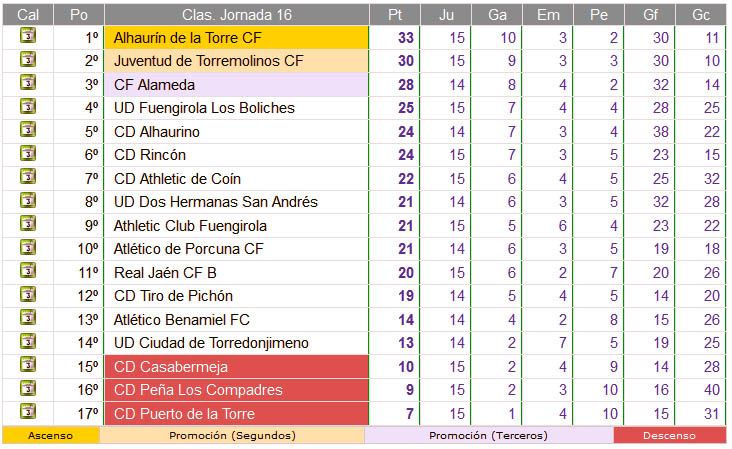Open the Juventud de Torremolinos CF team
This screenshot has height=449, width=732.
tap(209, 61)
